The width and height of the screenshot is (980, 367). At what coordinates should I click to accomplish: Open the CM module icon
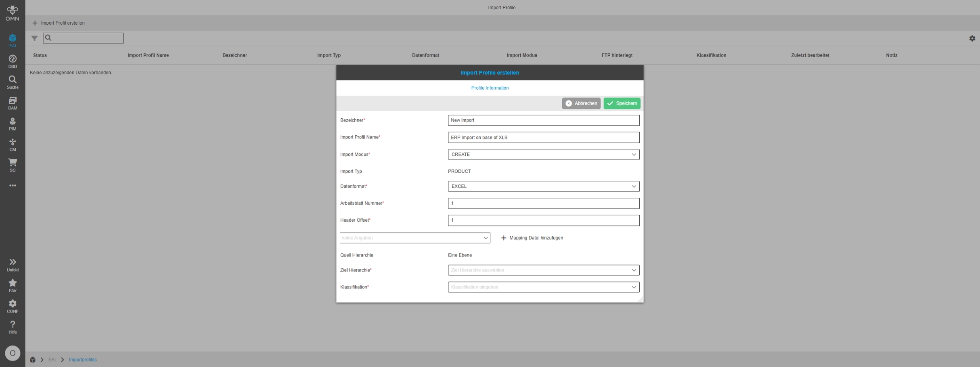click(13, 145)
